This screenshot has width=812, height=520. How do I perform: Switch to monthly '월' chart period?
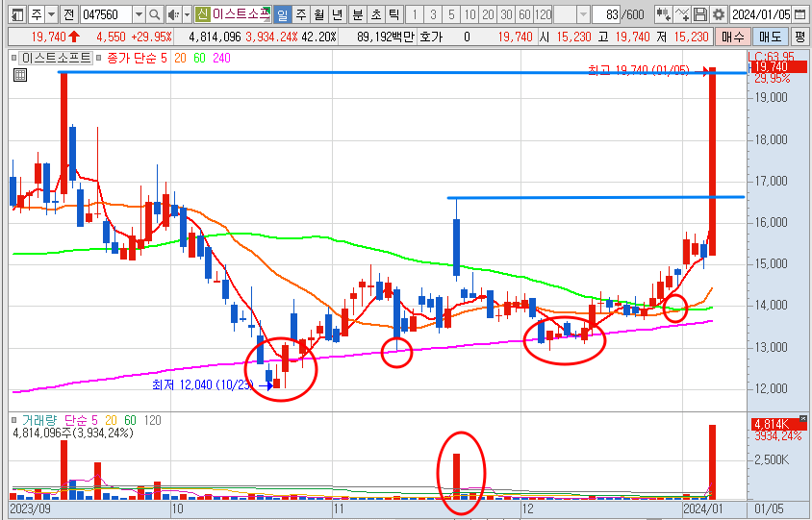coord(319,14)
